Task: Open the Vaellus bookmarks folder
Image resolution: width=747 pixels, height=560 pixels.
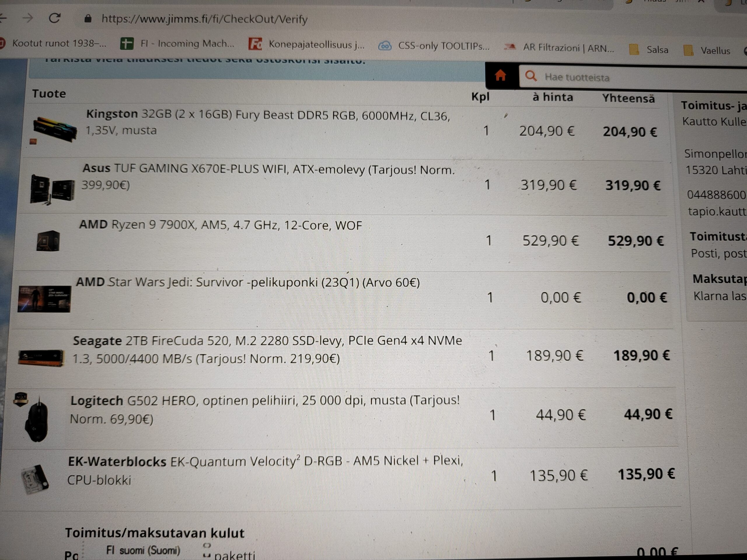Action: pyautogui.click(x=707, y=51)
